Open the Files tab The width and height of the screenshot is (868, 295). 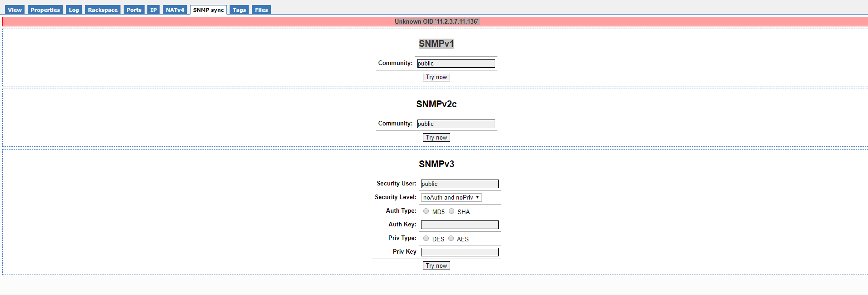coord(261,10)
